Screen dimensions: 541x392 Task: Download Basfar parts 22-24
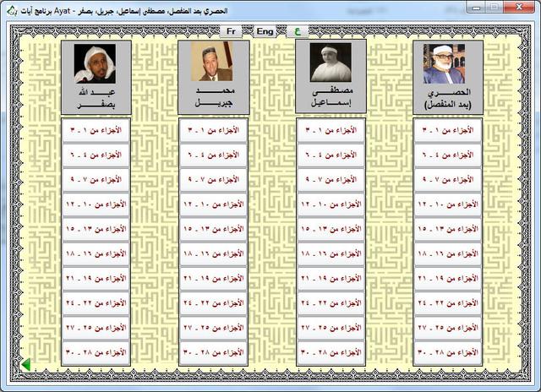(x=96, y=303)
